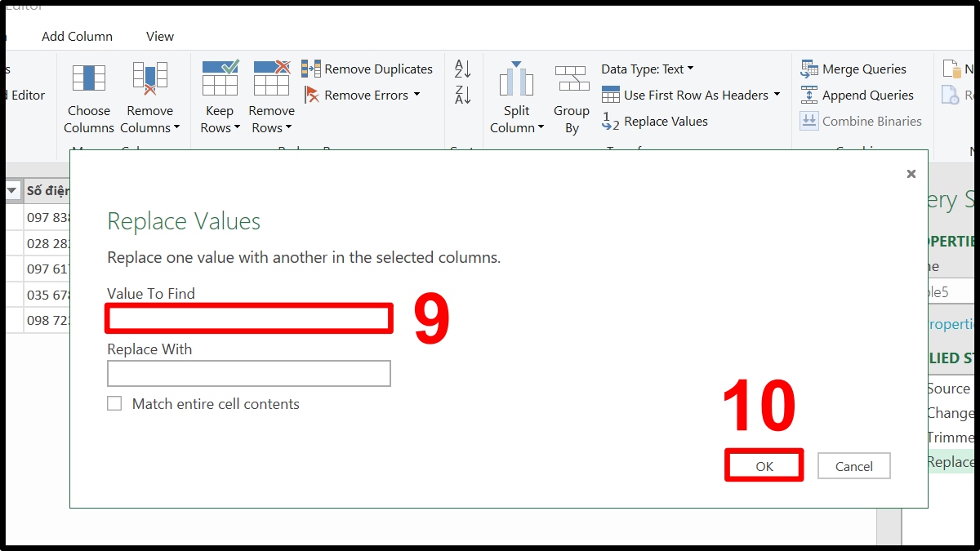Open the View ribbon tab
This screenshot has width=980, height=551.
(159, 36)
